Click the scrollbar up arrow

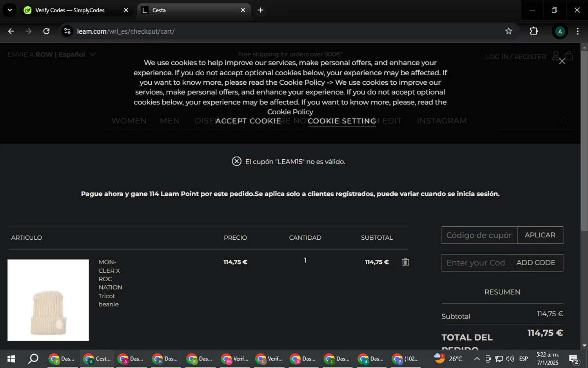(584, 47)
